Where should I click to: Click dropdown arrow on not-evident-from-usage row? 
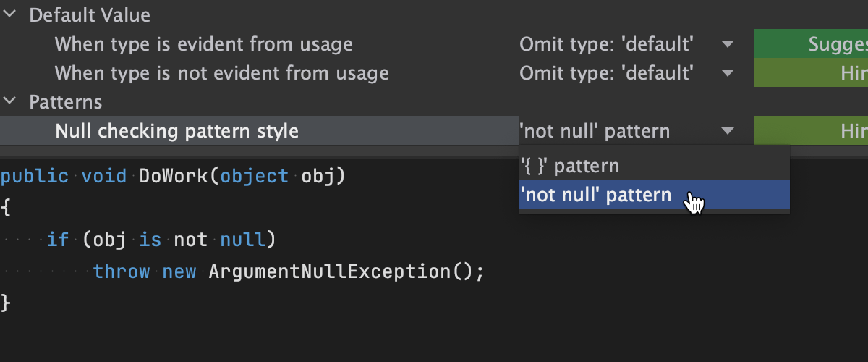(x=728, y=73)
